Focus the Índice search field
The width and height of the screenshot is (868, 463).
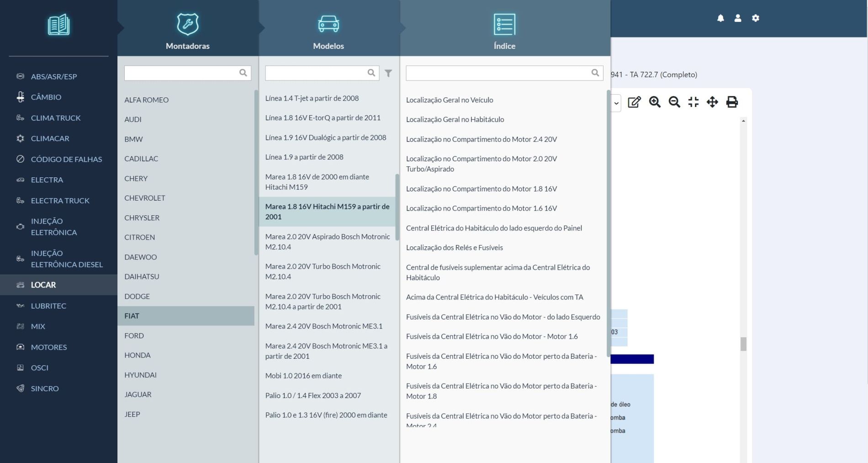tap(498, 73)
